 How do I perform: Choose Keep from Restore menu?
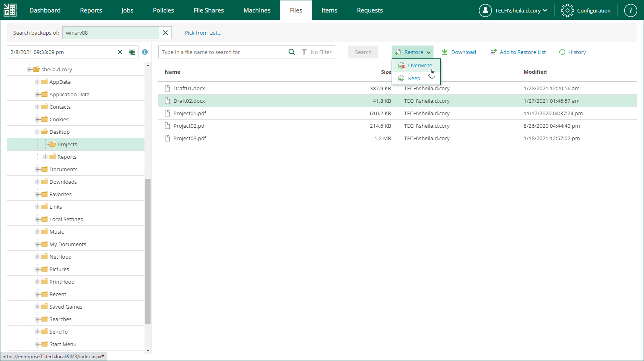[414, 78]
